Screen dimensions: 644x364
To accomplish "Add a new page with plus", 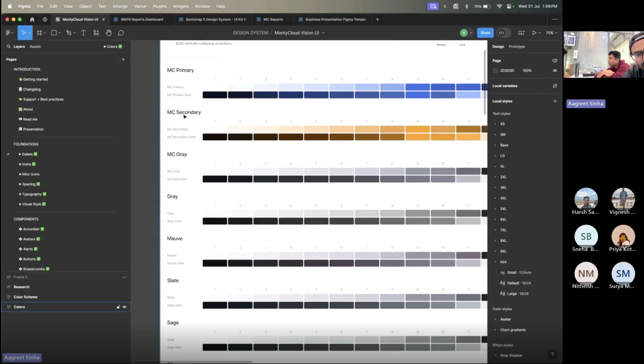I will pyautogui.click(x=123, y=59).
